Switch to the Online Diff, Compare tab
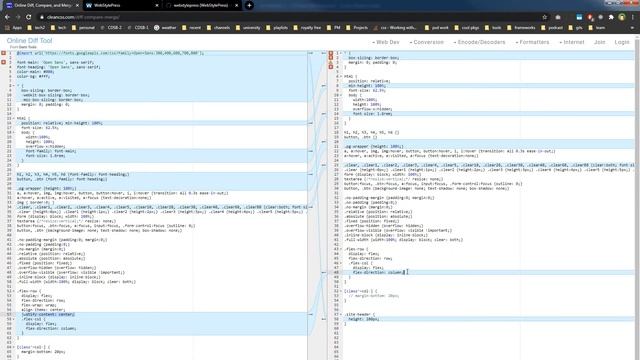 [42, 5]
